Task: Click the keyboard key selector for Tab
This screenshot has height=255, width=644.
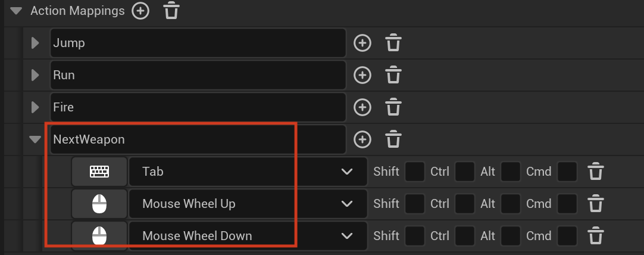Action: (99, 172)
